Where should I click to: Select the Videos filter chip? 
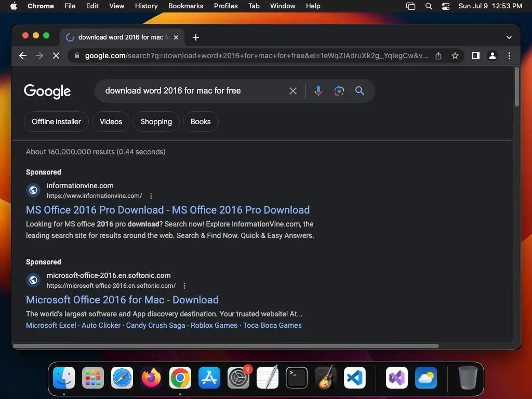[111, 122]
